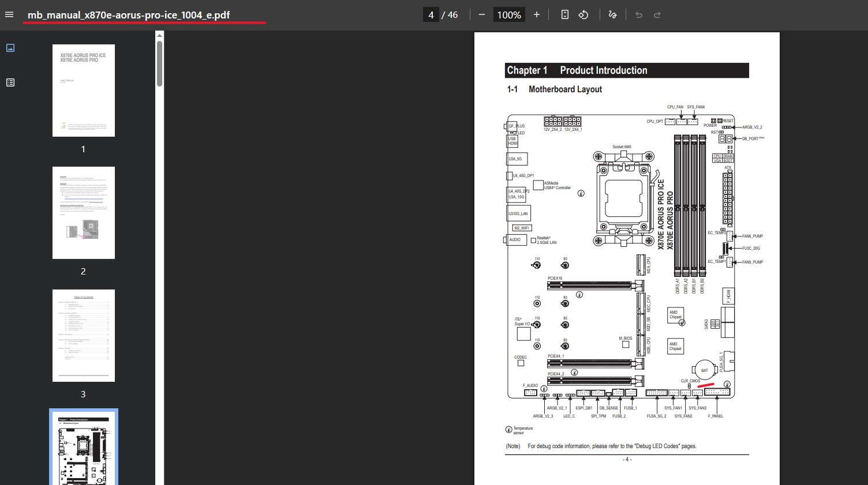Redo the last annotation
This screenshot has width=868, height=485.
click(x=657, y=14)
